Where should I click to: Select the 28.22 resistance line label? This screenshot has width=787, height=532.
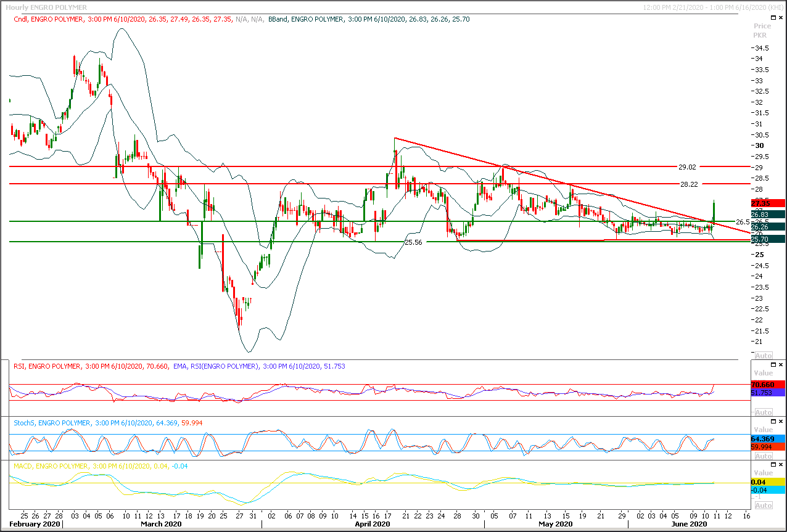689,184
